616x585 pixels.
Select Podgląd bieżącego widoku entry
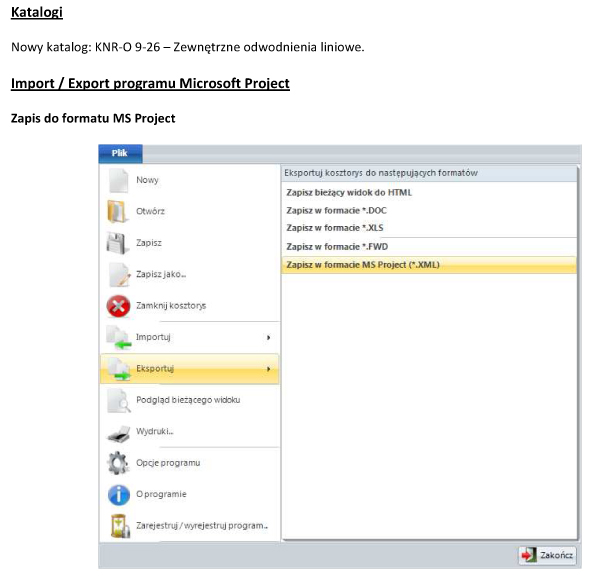190,400
